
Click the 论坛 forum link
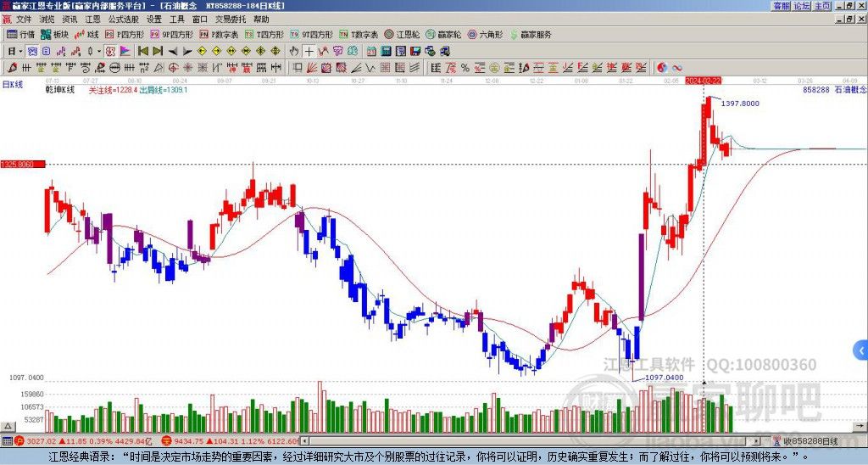[802, 6]
